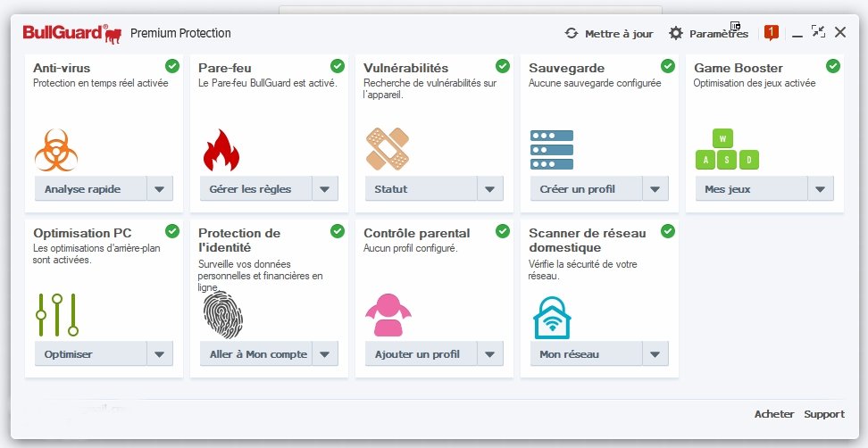
Task: Click the Optimisation PC sliders icon
Action: 56,315
